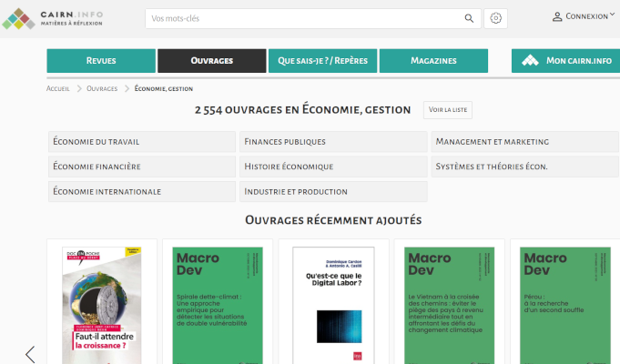Click the Mon Cairn.info diamond logo icon
Screen dimensions: 620x364
click(530, 60)
